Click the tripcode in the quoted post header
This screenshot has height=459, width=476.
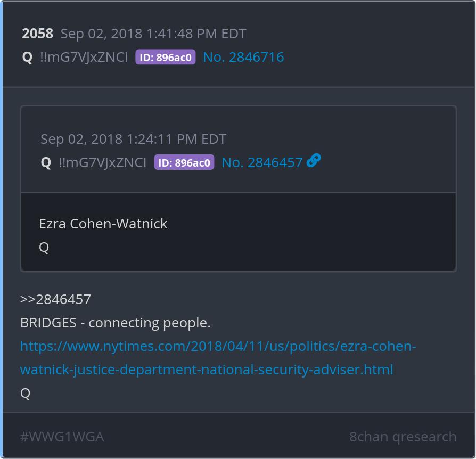click(x=102, y=162)
